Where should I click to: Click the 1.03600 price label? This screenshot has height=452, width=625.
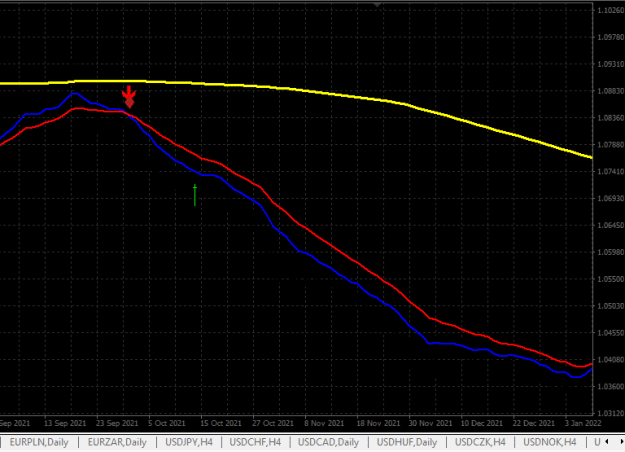tap(611, 386)
